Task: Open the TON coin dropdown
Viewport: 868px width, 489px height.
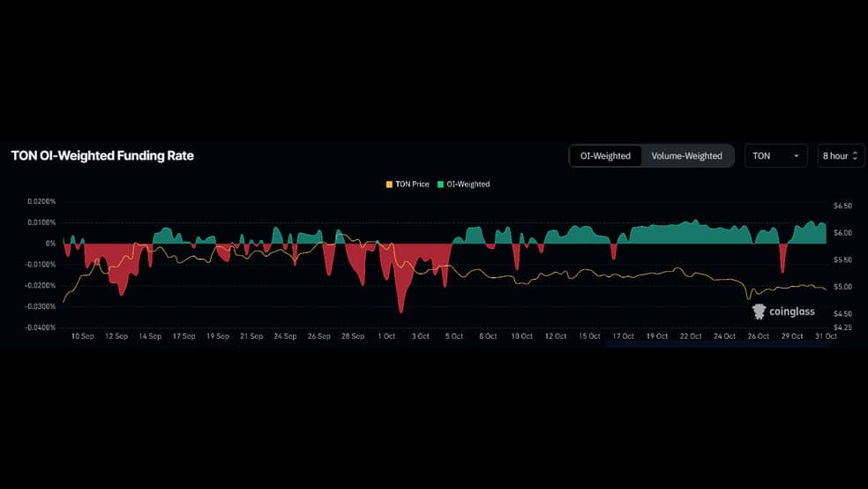Action: pyautogui.click(x=775, y=155)
